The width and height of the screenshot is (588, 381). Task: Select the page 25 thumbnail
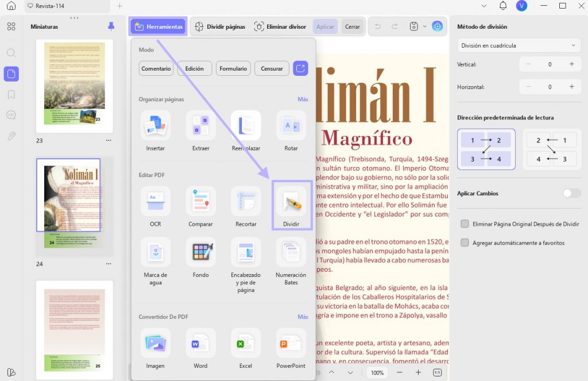[74, 330]
